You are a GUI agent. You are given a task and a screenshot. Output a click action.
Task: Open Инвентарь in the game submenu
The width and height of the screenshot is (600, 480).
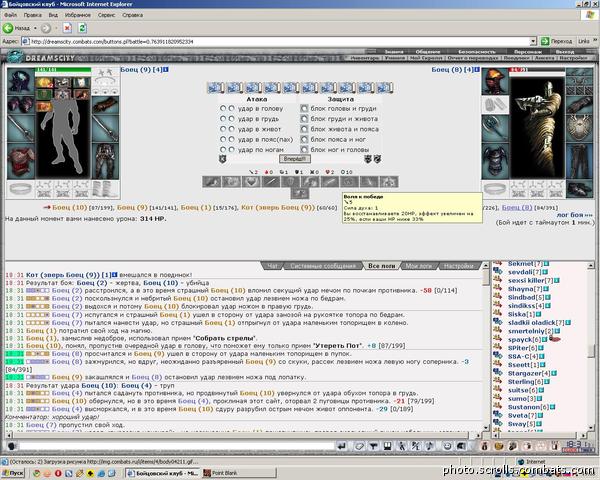coord(365,58)
